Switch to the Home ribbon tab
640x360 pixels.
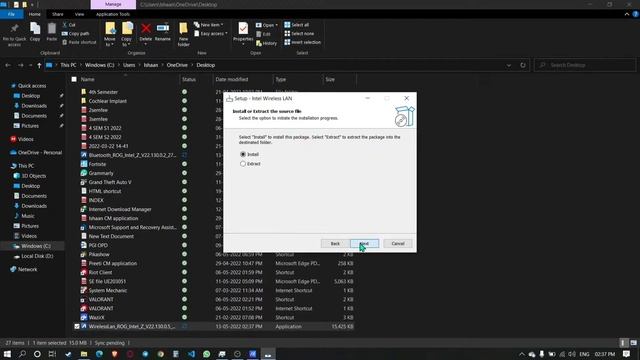pos(35,14)
